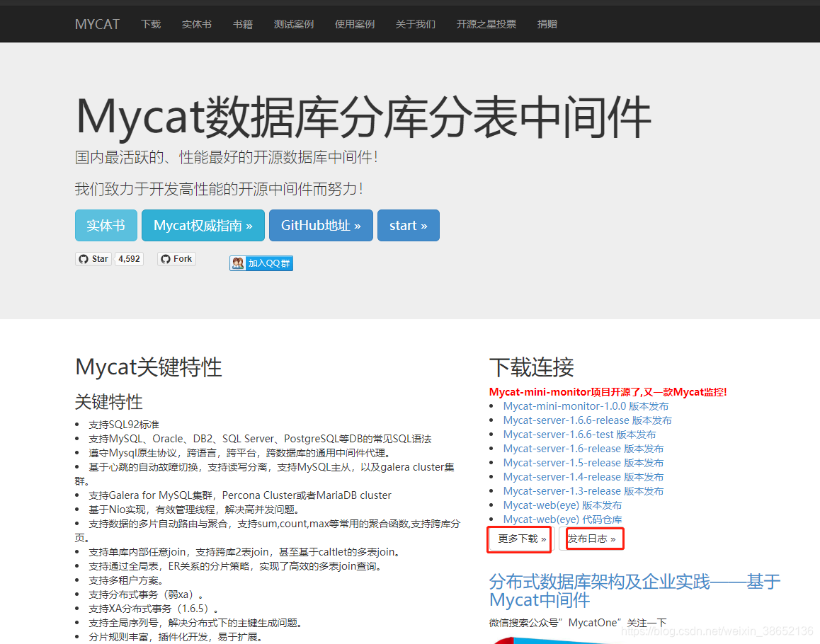
Task: Open Mycat-server-1.6-release 版本发布 link
Action: point(583,449)
